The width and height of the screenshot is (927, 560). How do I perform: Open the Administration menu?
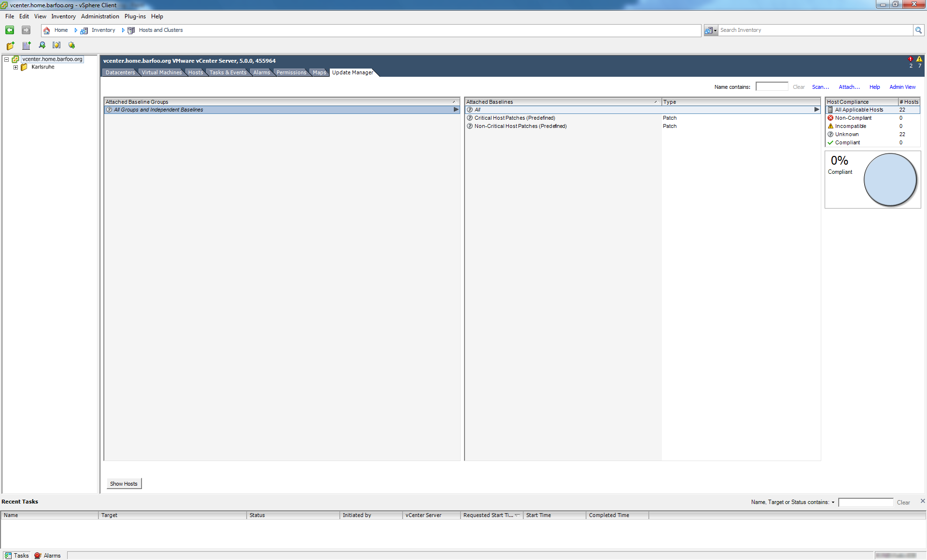pyautogui.click(x=100, y=16)
